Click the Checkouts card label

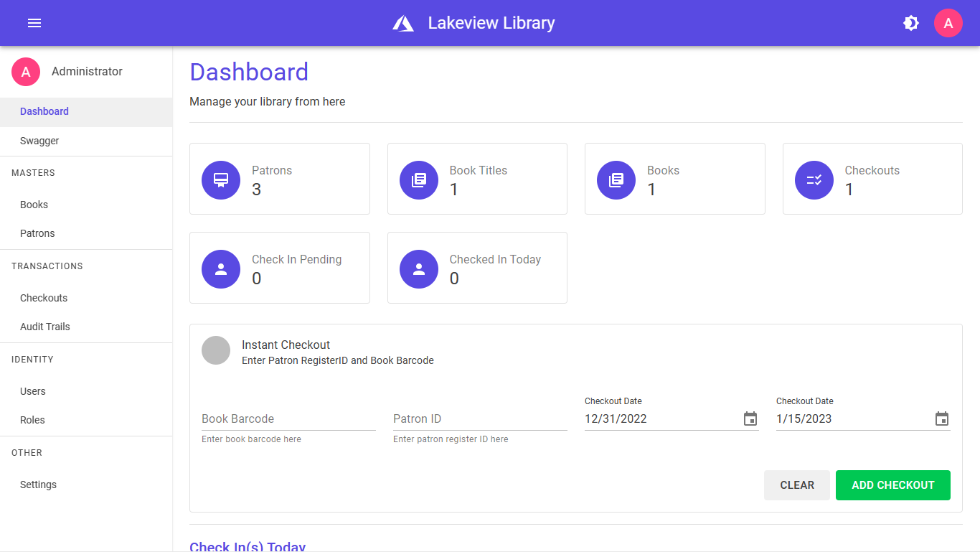pyautogui.click(x=872, y=170)
